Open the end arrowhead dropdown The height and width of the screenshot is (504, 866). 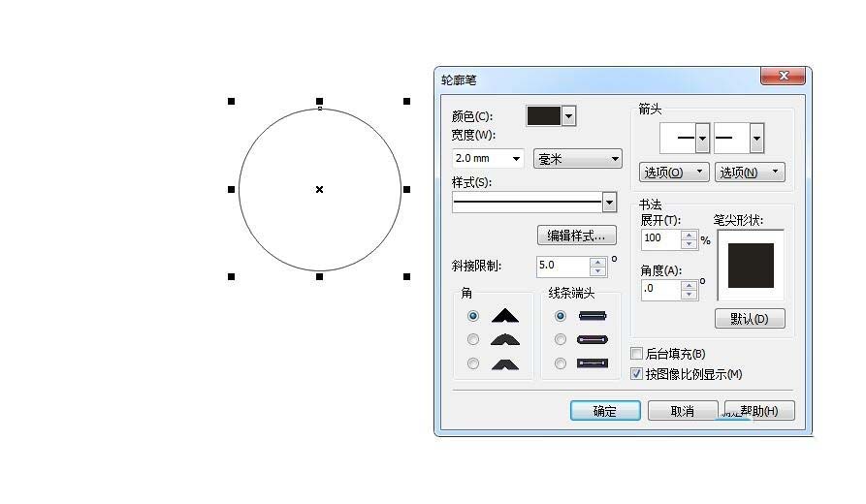[756, 138]
